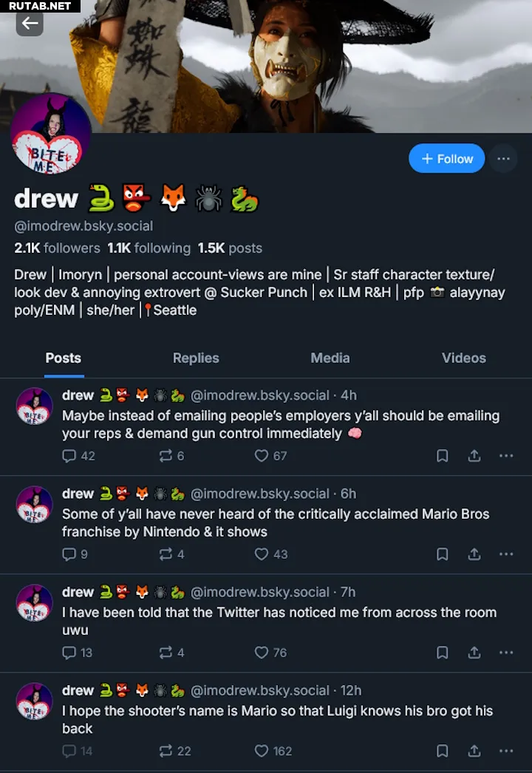Screen dimensions: 532x773
Task: Repost the shooter's name Mario post
Action: pyautogui.click(x=174, y=751)
